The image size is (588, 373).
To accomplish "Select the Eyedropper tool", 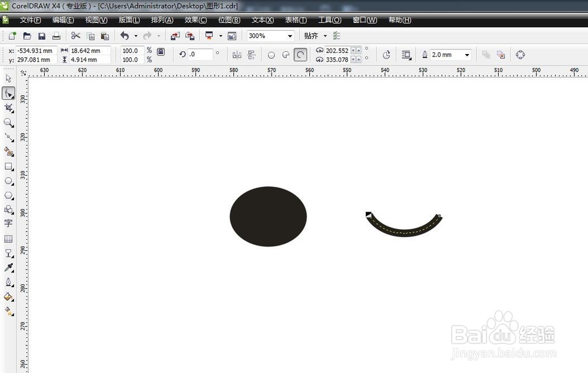I will tap(9, 267).
